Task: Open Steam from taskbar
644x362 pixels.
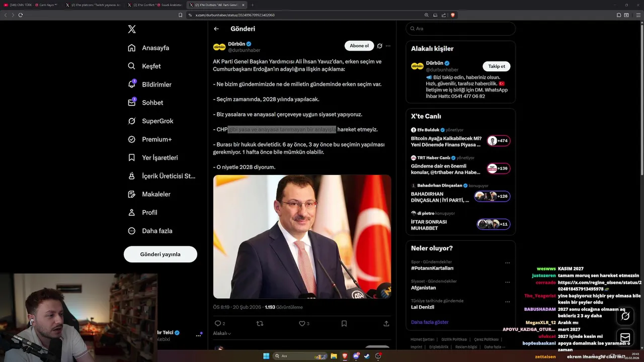Action: click(367, 356)
